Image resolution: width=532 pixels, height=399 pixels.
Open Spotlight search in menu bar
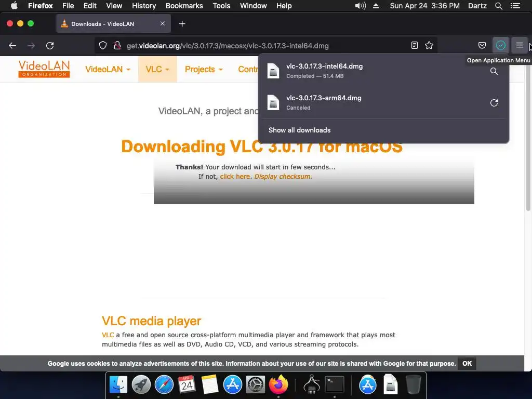(498, 6)
